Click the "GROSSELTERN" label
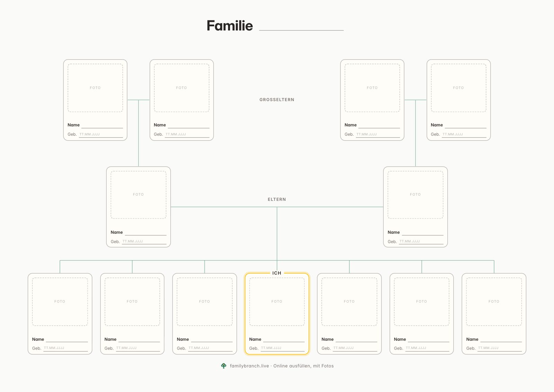Viewport: 554px width, 392px height. click(277, 100)
